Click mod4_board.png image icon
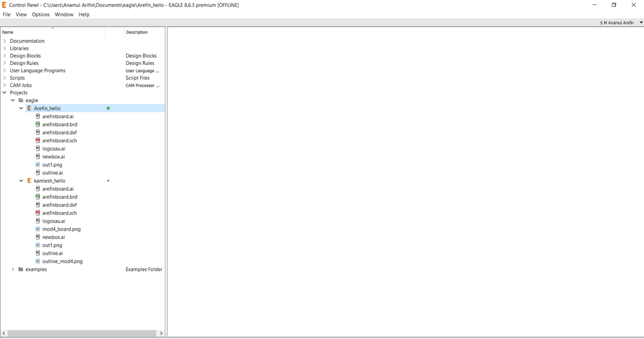Viewport: 644px width, 339px height. coord(38,229)
